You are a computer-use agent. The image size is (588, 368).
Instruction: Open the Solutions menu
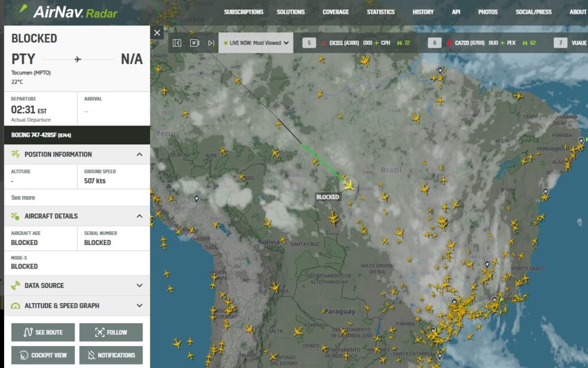click(x=291, y=12)
